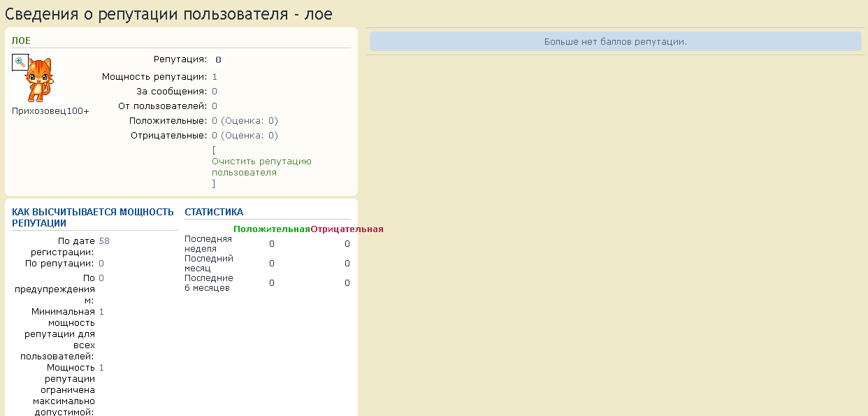868x416 pixels.
Task: Select the red Отрицательная column header
Action: pos(347,229)
